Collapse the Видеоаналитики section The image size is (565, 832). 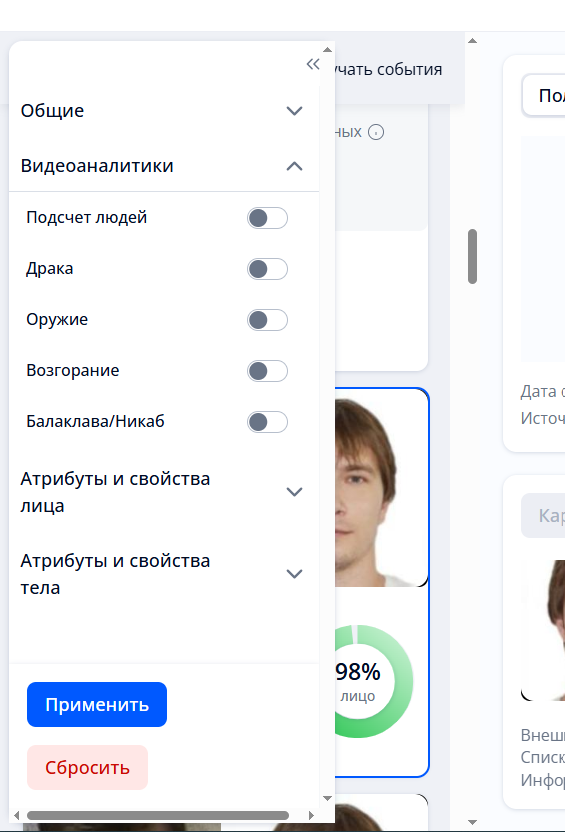(x=294, y=166)
